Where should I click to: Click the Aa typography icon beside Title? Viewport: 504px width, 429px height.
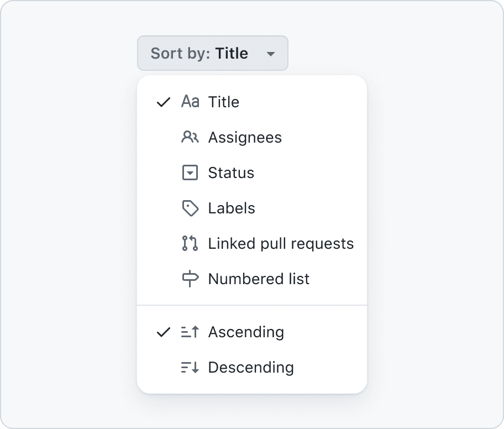[x=190, y=102]
